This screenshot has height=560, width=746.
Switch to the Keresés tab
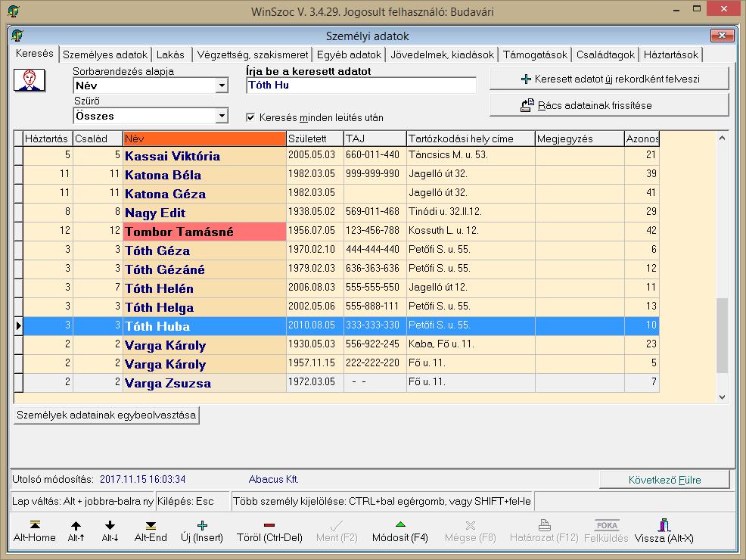pos(34,53)
